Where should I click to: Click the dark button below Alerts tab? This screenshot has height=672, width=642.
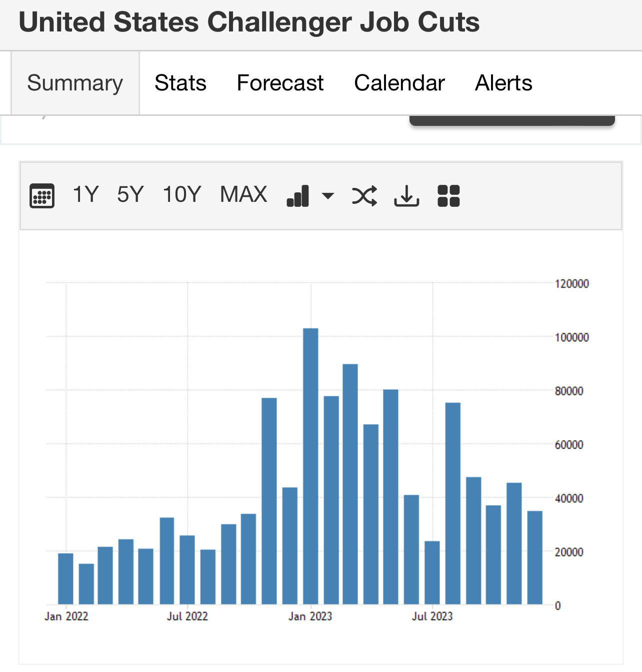[512, 120]
